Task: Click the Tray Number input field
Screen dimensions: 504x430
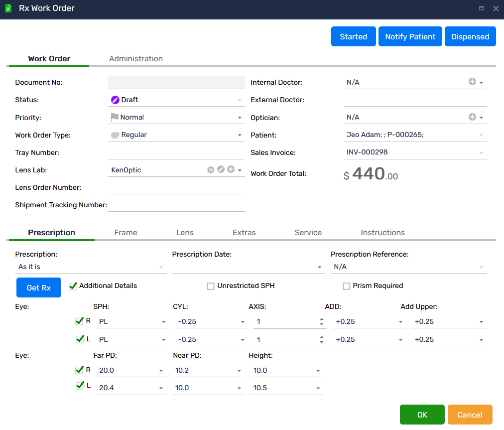Action: pos(176,152)
